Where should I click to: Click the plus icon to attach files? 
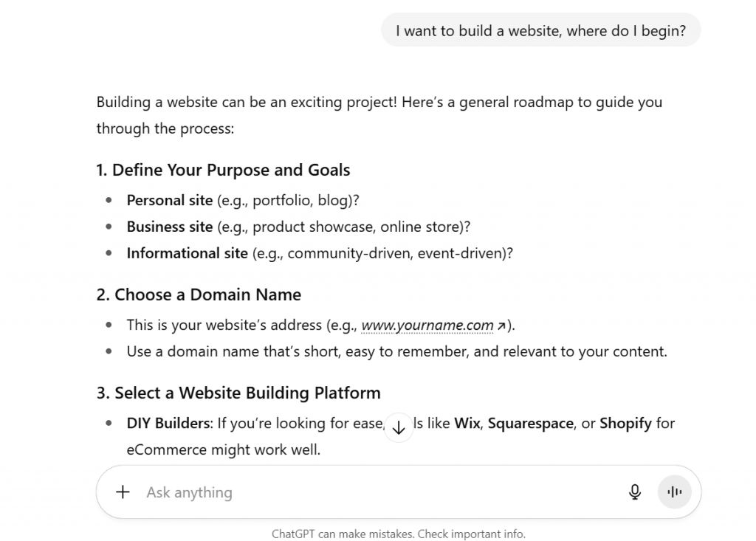coord(123,492)
